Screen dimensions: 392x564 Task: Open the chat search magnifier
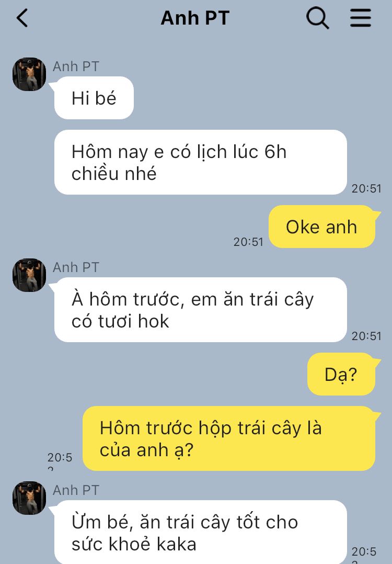318,18
